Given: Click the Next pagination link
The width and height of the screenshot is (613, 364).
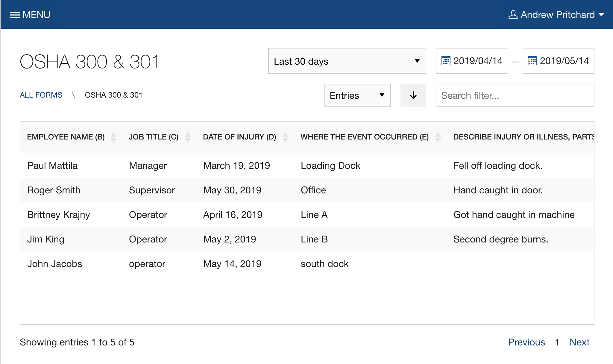Looking at the screenshot, I should [x=579, y=342].
